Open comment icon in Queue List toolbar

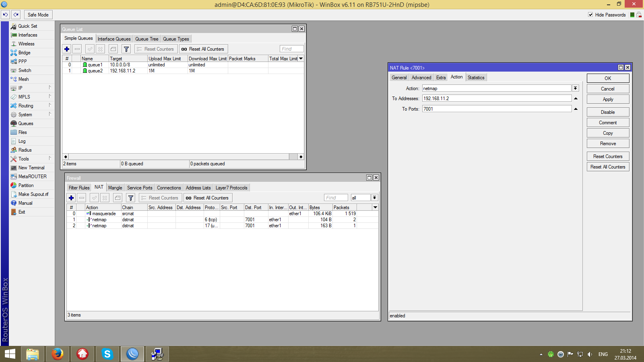click(x=114, y=49)
